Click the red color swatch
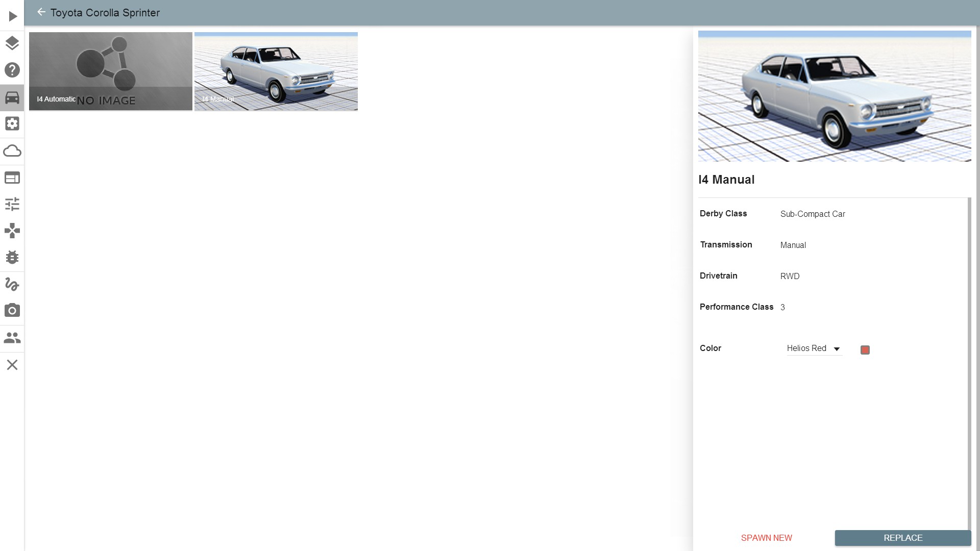The image size is (980, 551). click(x=865, y=350)
